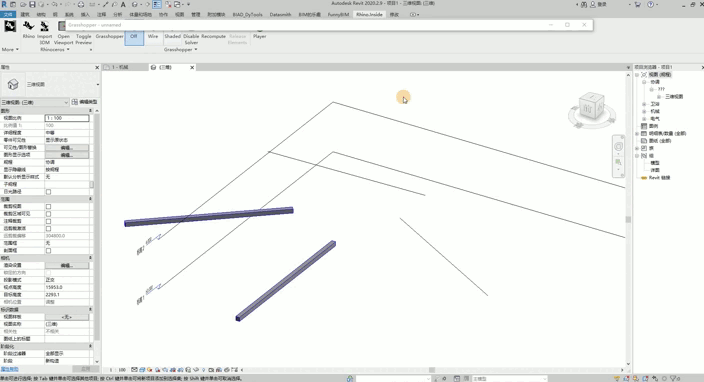Click Edit for graphic display options
The image size is (704, 382).
(67, 155)
